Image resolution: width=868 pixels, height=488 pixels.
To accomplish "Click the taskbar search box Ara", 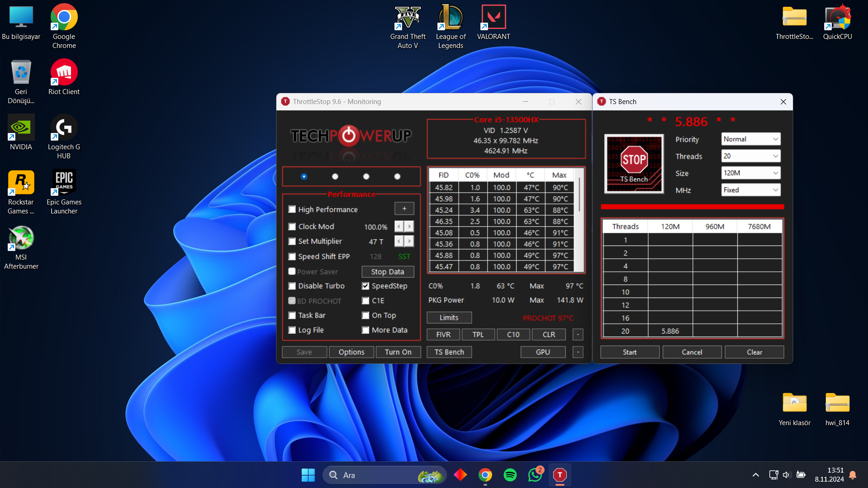I will [x=384, y=475].
